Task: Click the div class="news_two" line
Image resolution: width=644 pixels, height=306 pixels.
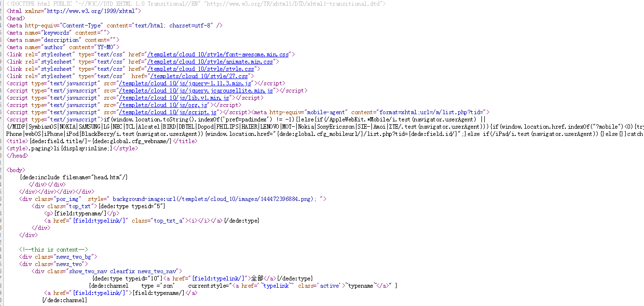Action: pos(54,264)
